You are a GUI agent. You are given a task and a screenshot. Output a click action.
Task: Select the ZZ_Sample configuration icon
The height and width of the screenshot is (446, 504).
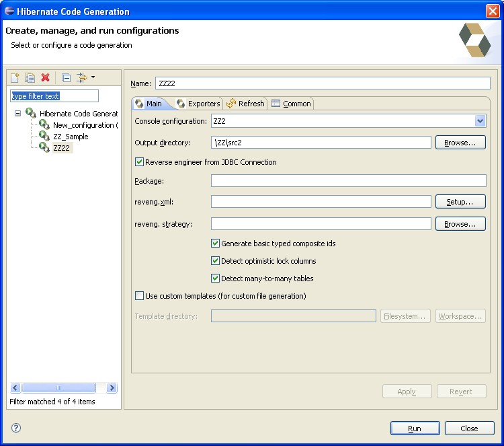(44, 137)
